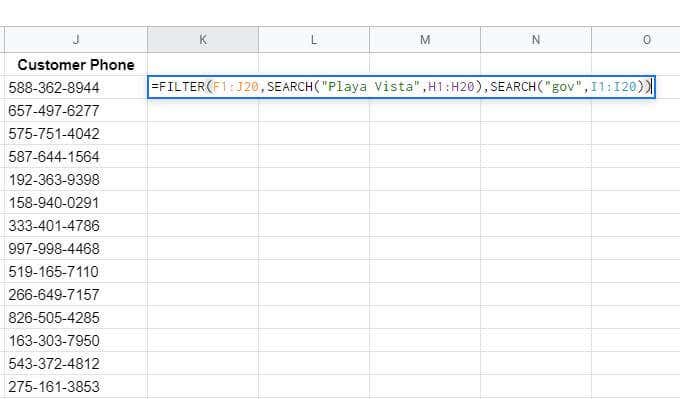The width and height of the screenshot is (680, 399).
Task: Select column N header
Action: tap(536, 40)
